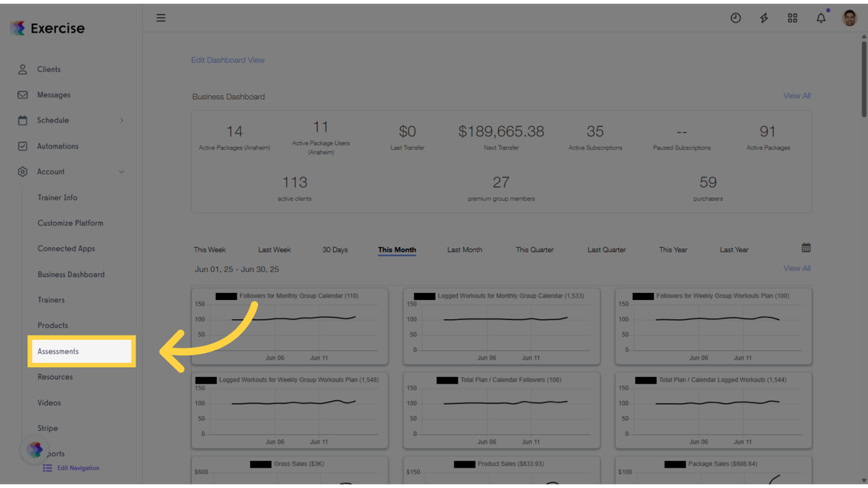Select the Schedule calendar icon
Screen dimensions: 868x488
[22, 120]
